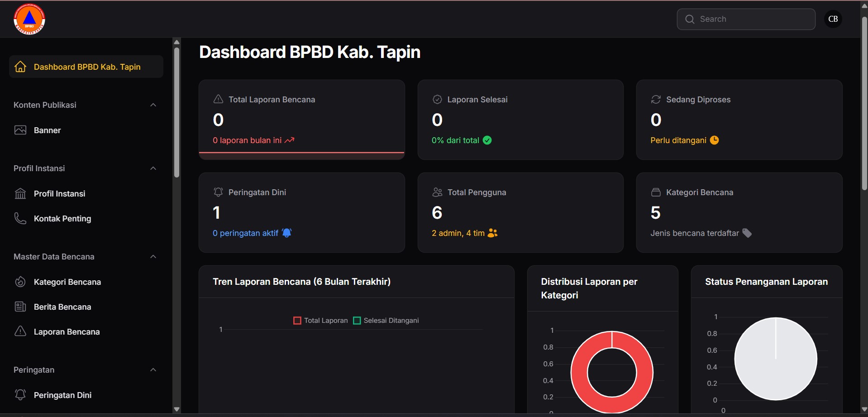868x417 pixels.
Task: Click the Profil Instansi building icon
Action: click(x=20, y=193)
